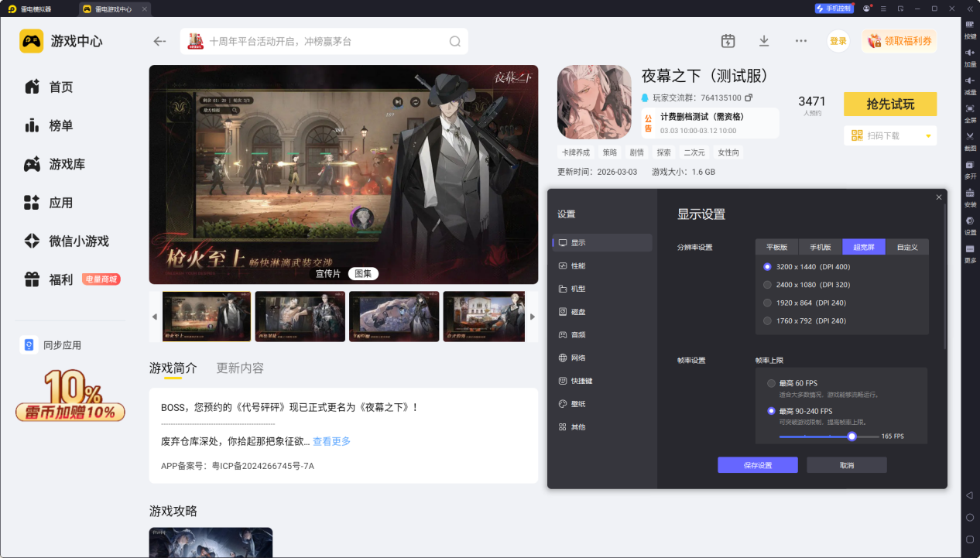This screenshot has height=558, width=980.
Task: Collapse the right toolbar with double-chevron icon
Action: (x=970, y=8)
